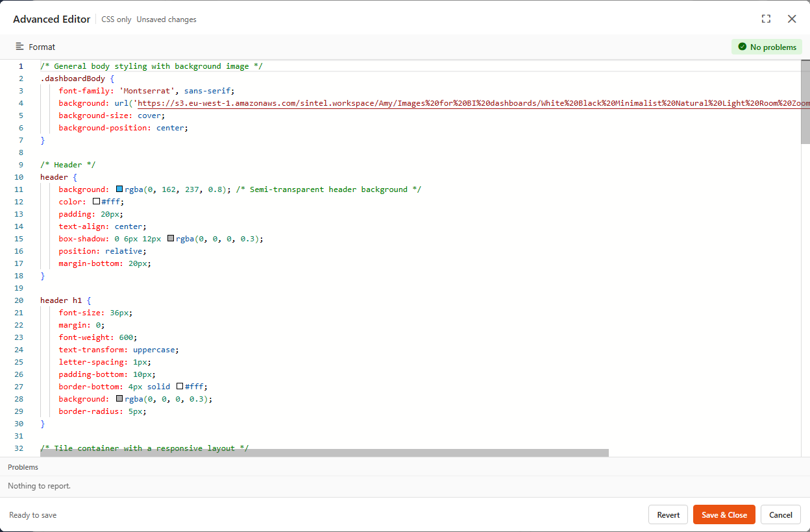Click the 'text-align: center' declaration

[103, 226]
